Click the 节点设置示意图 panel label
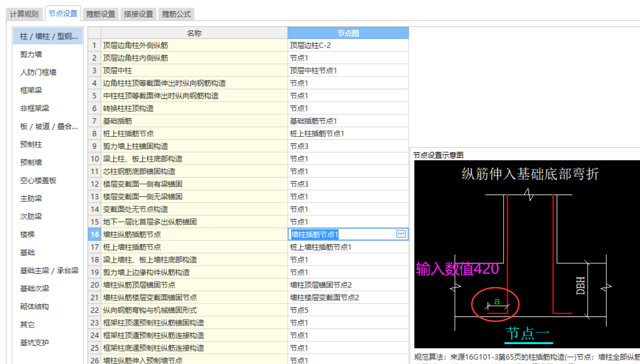The image size is (640, 364). (438, 155)
